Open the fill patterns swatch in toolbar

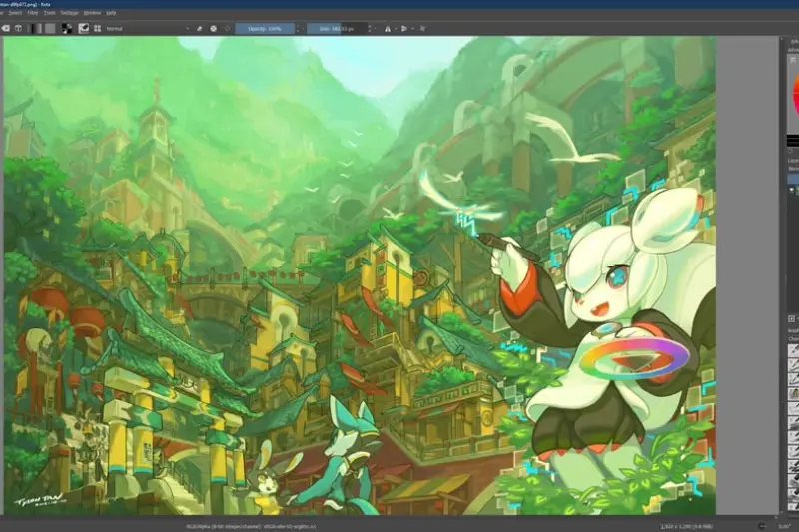coord(50,29)
